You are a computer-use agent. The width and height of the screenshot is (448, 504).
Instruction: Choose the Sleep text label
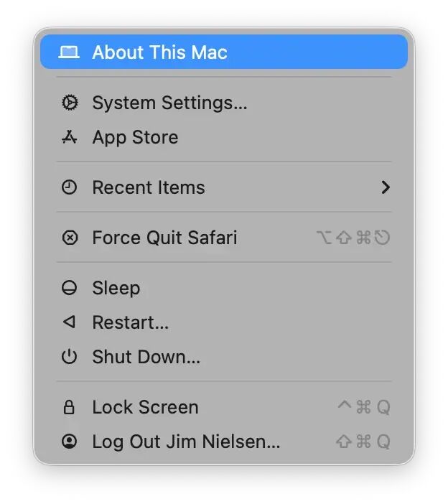116,289
